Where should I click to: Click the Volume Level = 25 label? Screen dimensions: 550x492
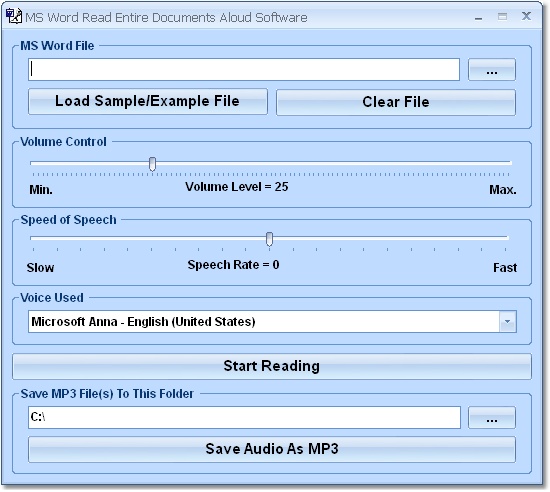tap(237, 187)
